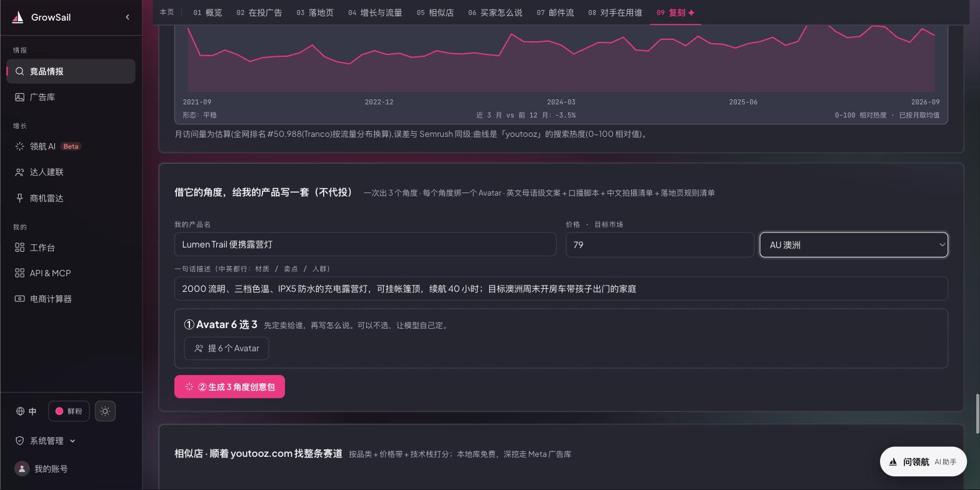The image size is (980, 490).
Task: Switch to the 03 落地页 tab
Action: [315, 12]
